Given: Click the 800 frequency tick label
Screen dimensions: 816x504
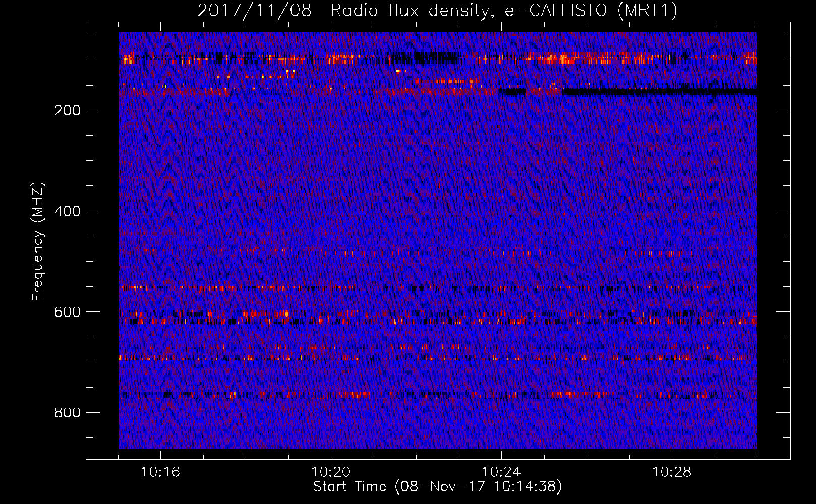Looking at the screenshot, I should point(68,413).
